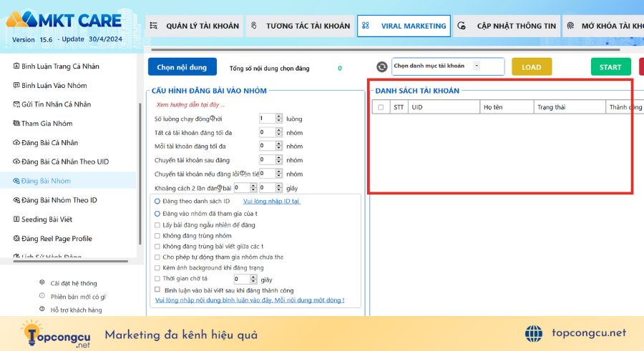Click the Tương Tác Tài Khoản touch icon
This screenshot has height=351, width=644.
254,26
